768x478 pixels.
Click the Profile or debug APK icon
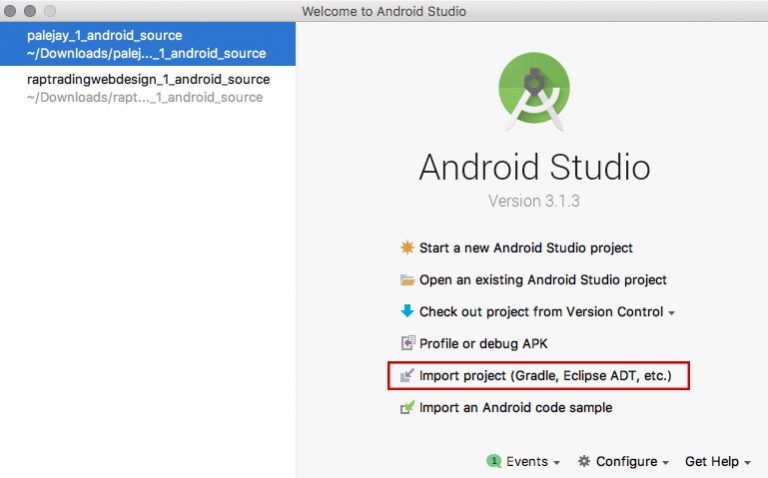pyautogui.click(x=407, y=343)
